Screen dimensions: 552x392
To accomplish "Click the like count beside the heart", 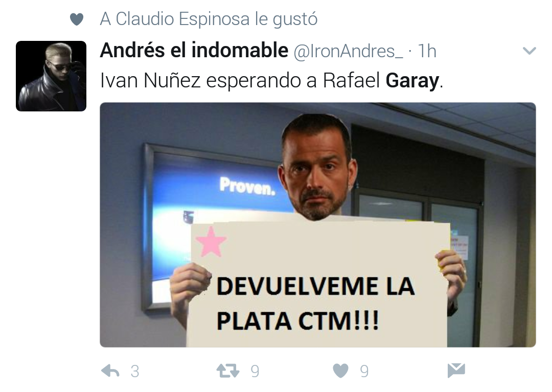I will tap(364, 371).
